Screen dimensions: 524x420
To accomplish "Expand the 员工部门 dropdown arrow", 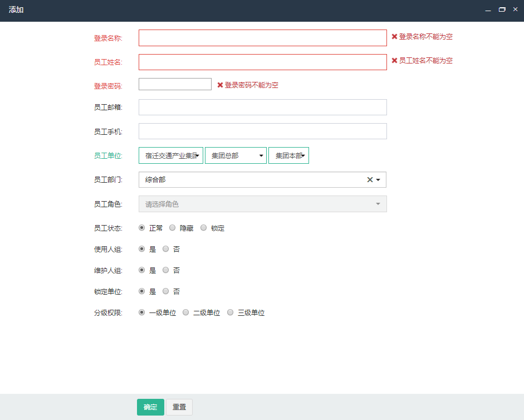I will (379, 180).
